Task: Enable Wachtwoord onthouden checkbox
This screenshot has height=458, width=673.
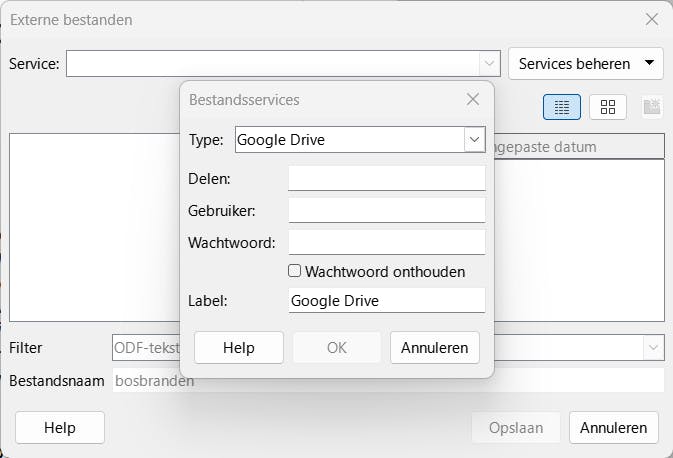Action: click(x=295, y=271)
